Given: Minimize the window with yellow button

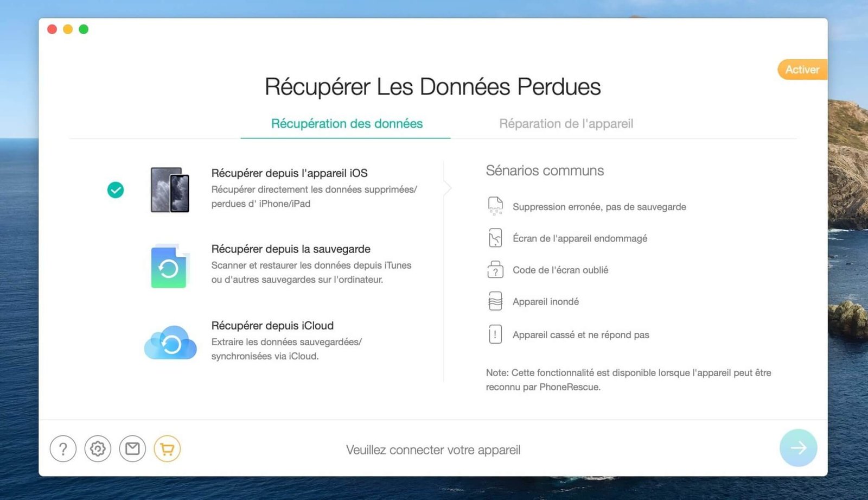Looking at the screenshot, I should (x=68, y=29).
